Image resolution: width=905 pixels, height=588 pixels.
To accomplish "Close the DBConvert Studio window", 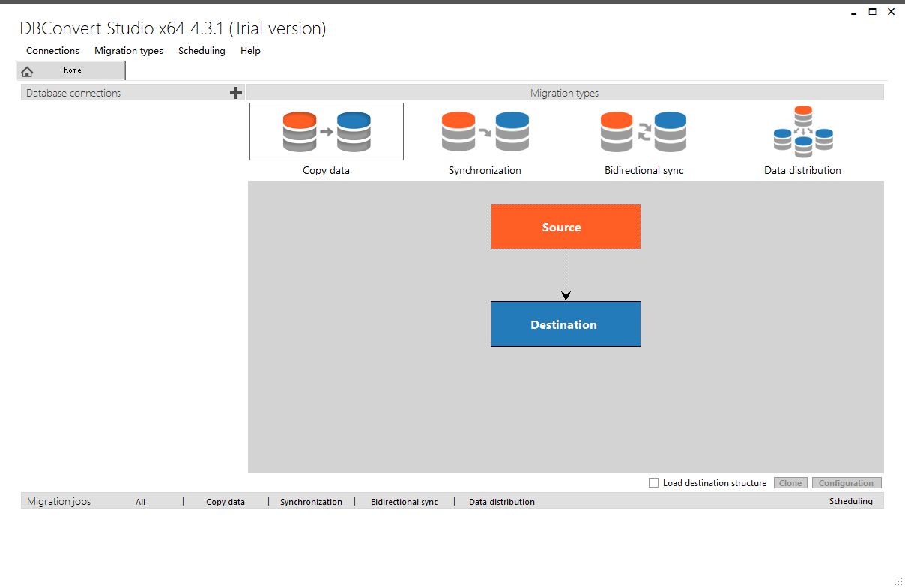I will (x=892, y=12).
